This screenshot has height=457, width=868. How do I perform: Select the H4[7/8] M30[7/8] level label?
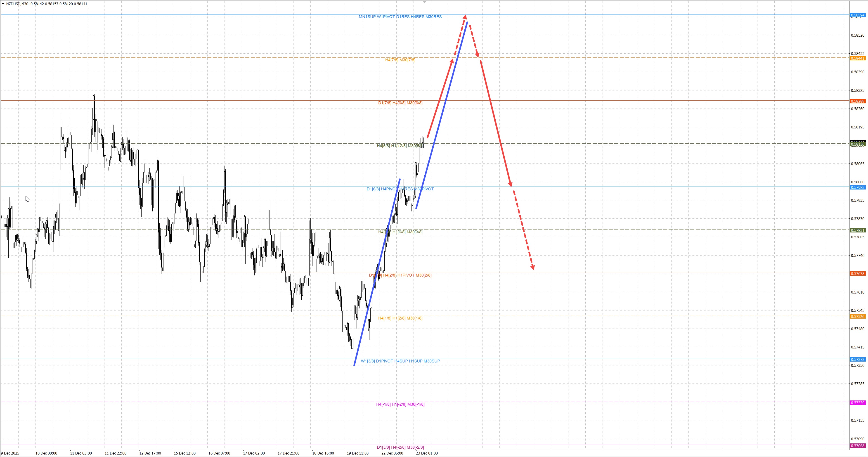[x=400, y=60]
